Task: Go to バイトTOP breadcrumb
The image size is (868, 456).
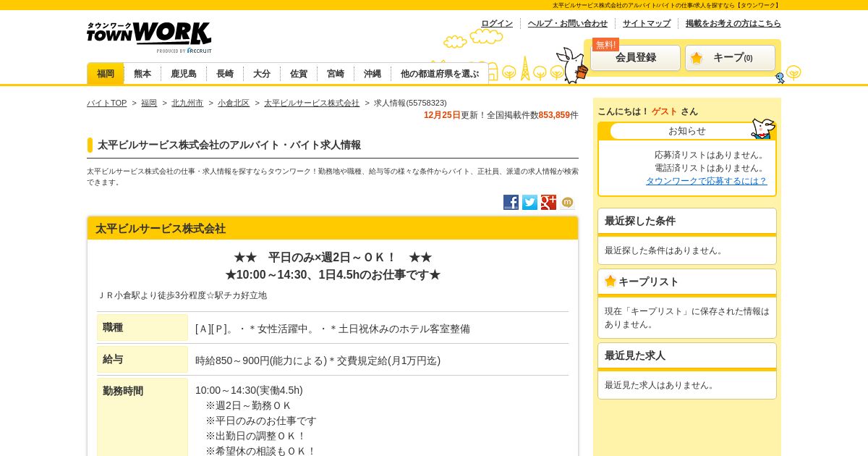Action: coord(106,103)
